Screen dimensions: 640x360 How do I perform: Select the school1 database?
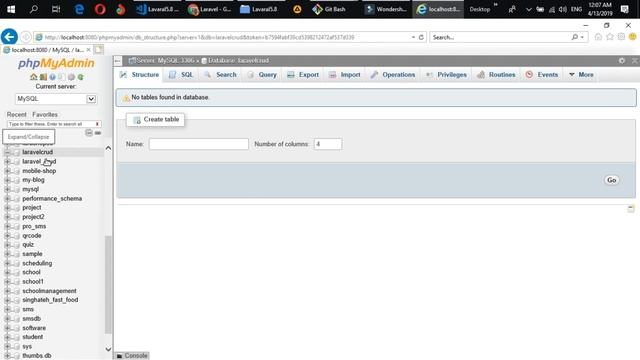33,282
